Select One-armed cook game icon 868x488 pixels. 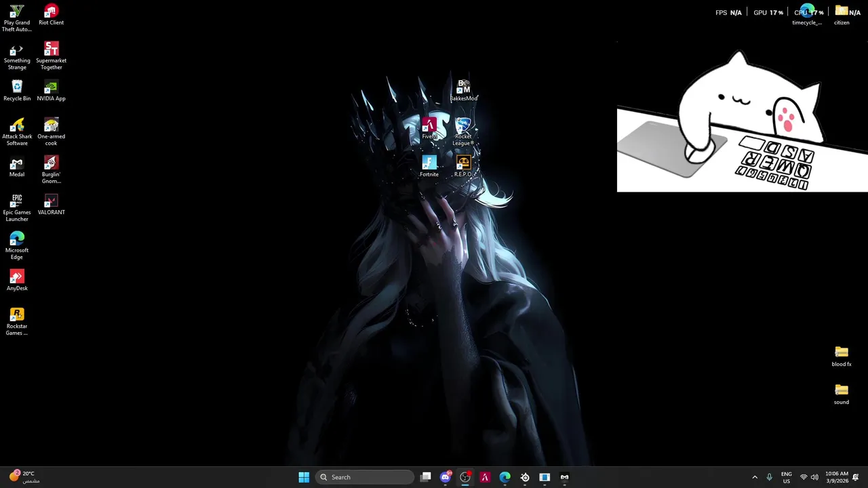(x=51, y=132)
